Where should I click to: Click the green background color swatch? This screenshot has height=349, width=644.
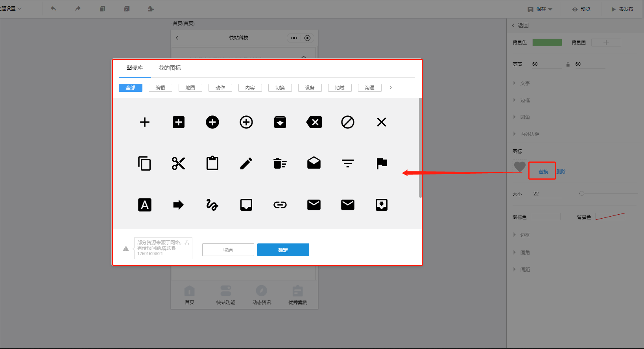pos(547,43)
